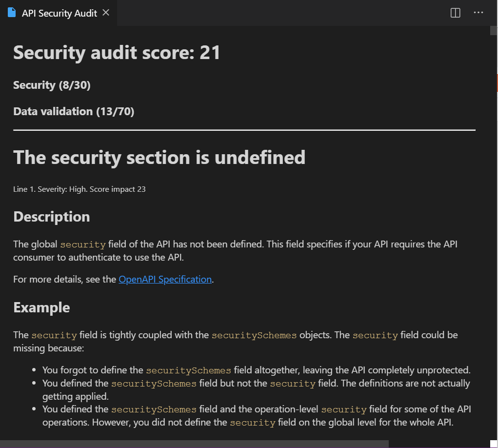The image size is (498, 448).
Task: Click the horizontal scrollbar at the bottom
Action: (194, 444)
